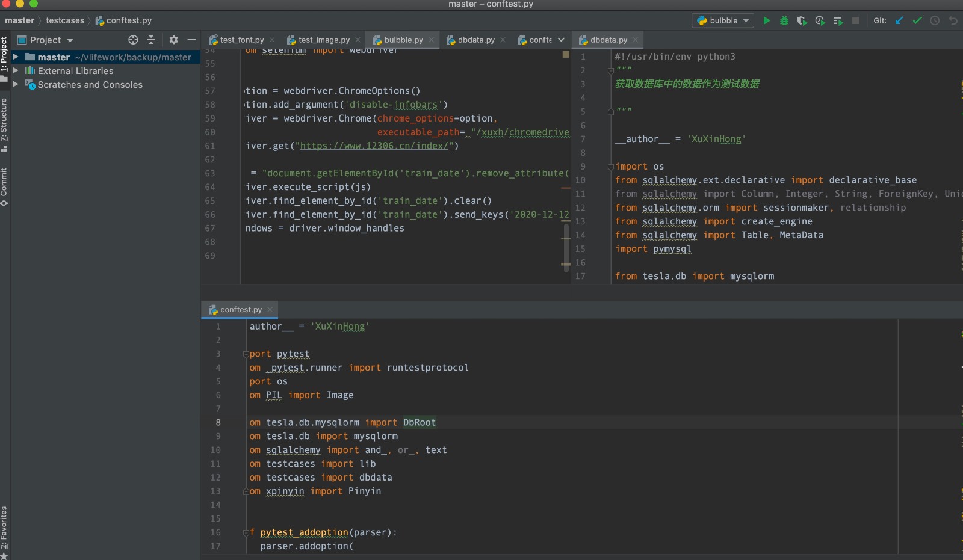Hide the Project panel with minus icon
The image size is (963, 560).
pos(191,40)
